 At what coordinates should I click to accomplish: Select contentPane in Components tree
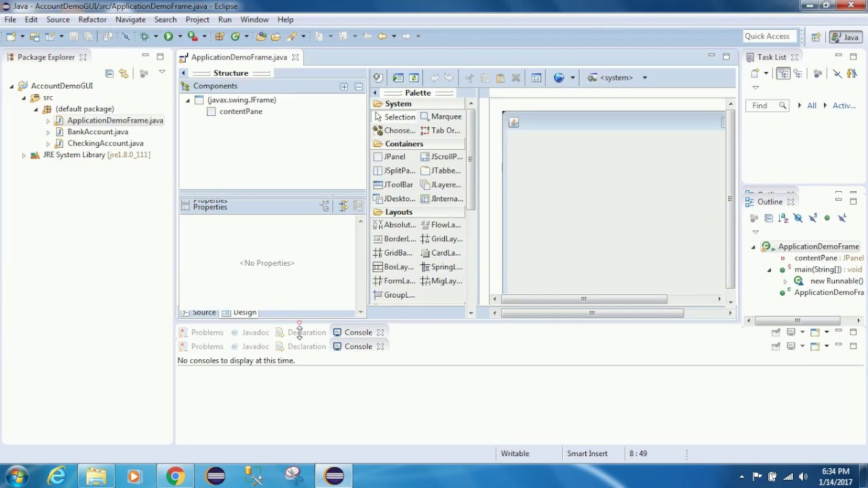pyautogui.click(x=241, y=112)
